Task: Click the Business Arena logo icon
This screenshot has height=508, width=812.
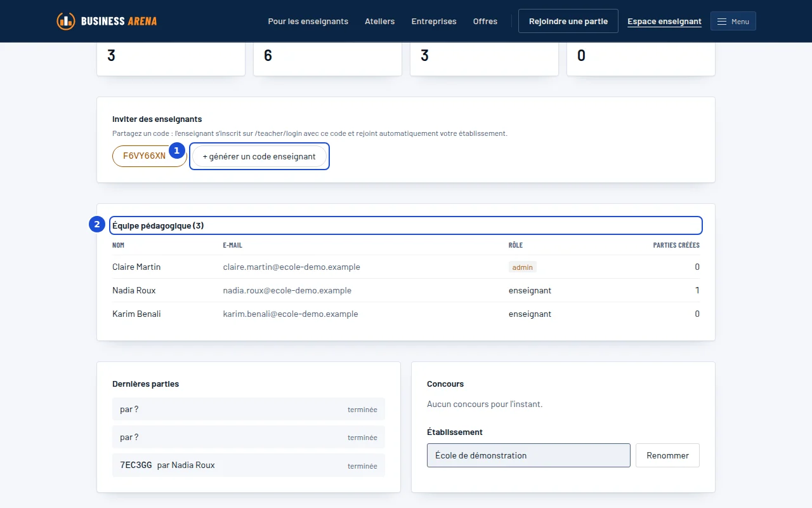Action: (66, 21)
